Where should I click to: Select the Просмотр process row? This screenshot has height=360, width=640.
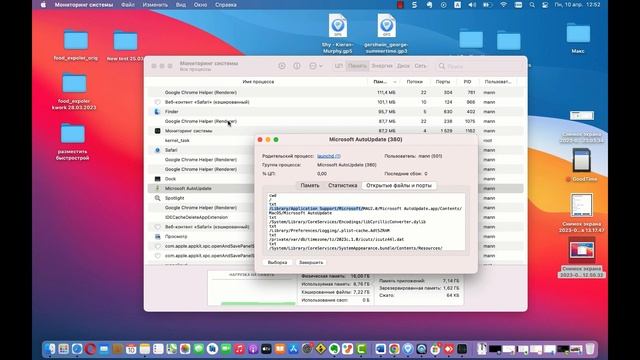(x=201, y=236)
